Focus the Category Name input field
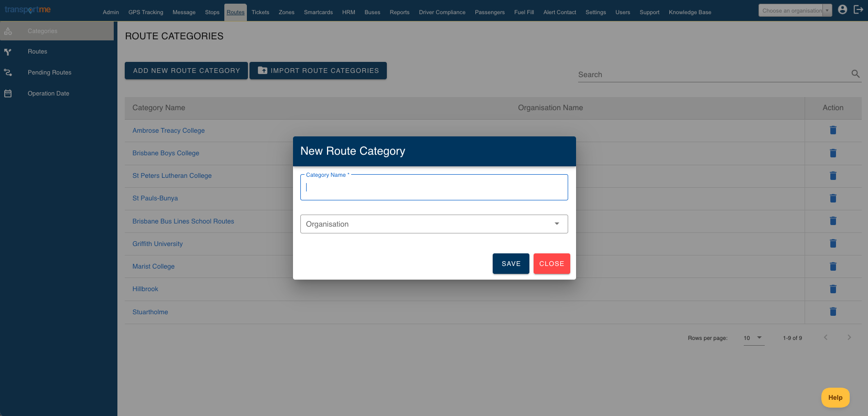The height and width of the screenshot is (416, 868). 434,187
